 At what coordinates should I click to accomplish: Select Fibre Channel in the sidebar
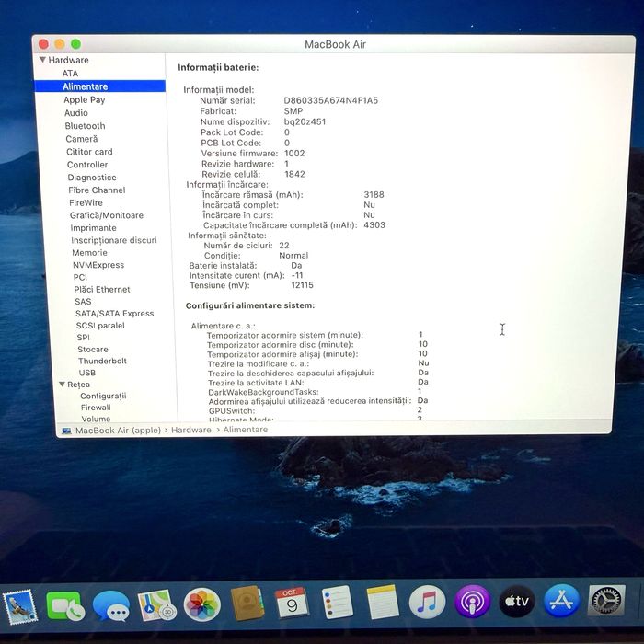97,190
